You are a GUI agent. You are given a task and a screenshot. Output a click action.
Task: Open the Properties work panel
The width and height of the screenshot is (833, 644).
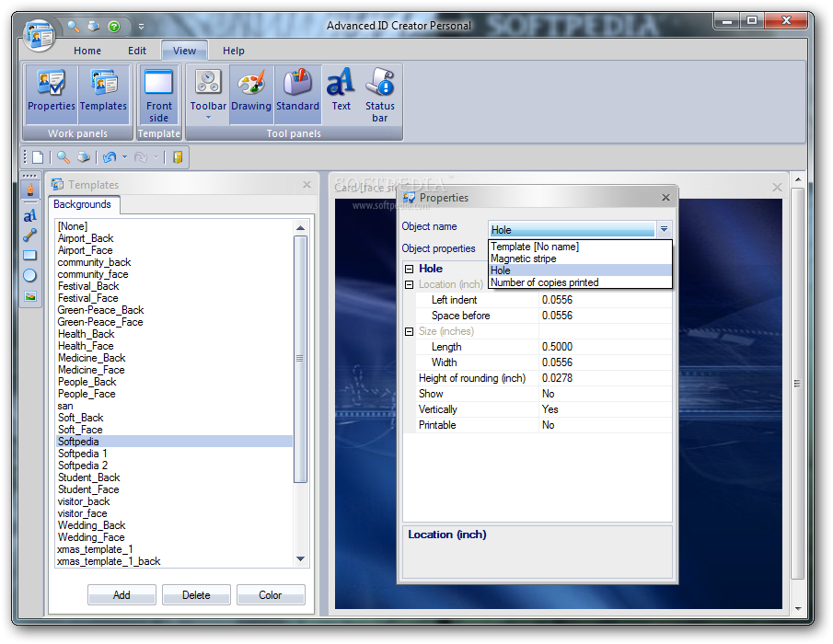click(x=51, y=95)
